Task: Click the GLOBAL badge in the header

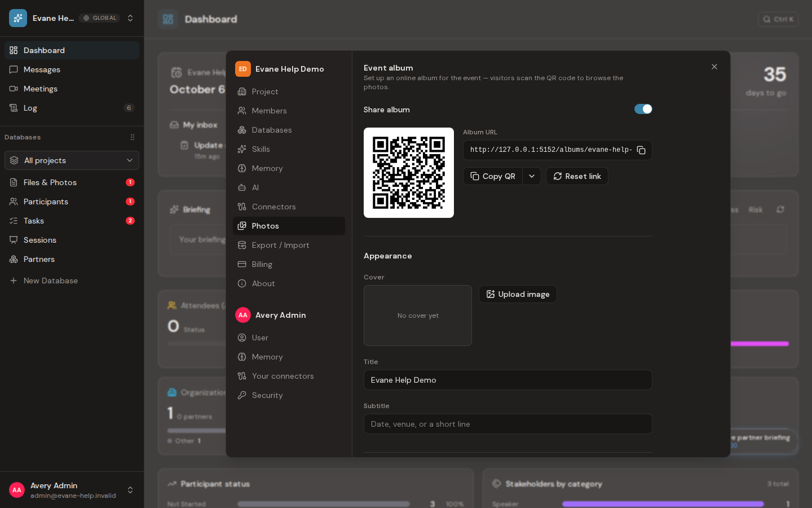Action: point(100,18)
